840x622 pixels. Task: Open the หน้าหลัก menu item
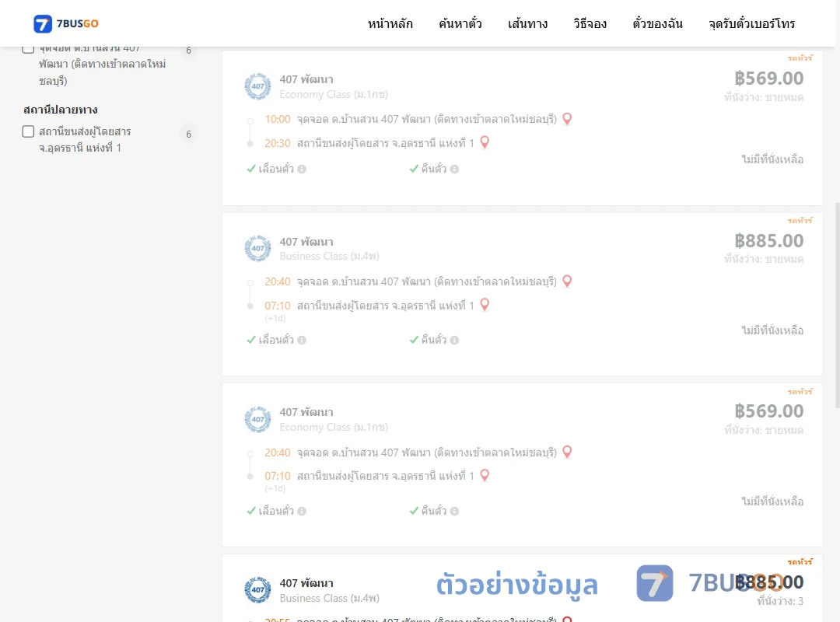390,23
